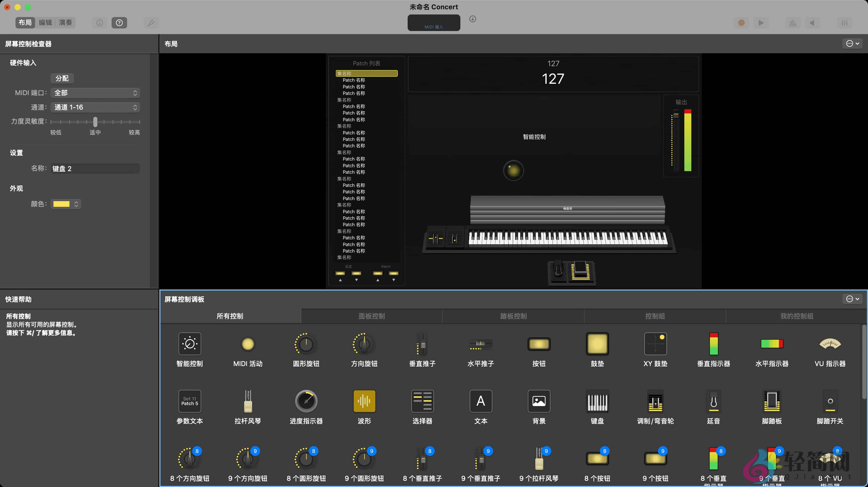Click the 拉杆风琴 drawbar icon
The height and width of the screenshot is (487, 868).
[248, 401]
